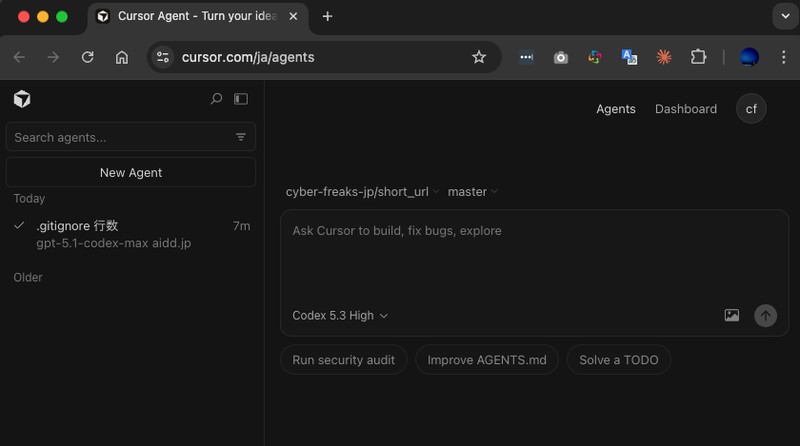
Task: Open the Codex 5.3 High model dropdown
Action: click(340, 315)
